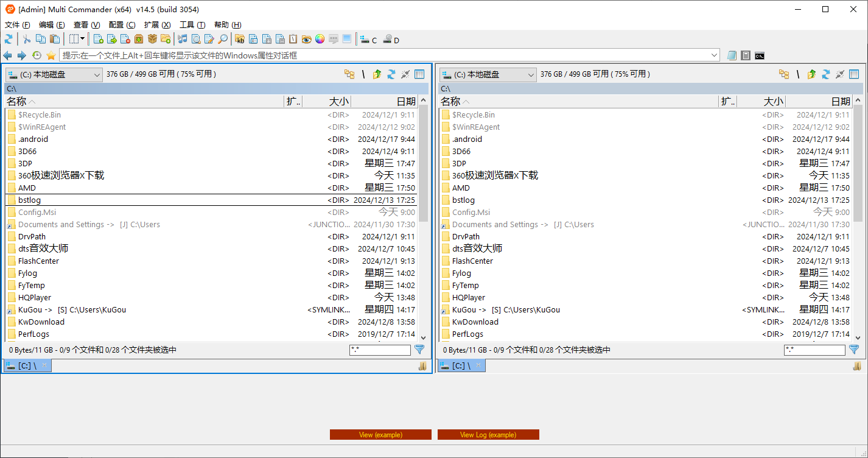868x458 pixels.
Task: Expand the selection tool dropdown arrow in the toolbar
Action: 82,38
